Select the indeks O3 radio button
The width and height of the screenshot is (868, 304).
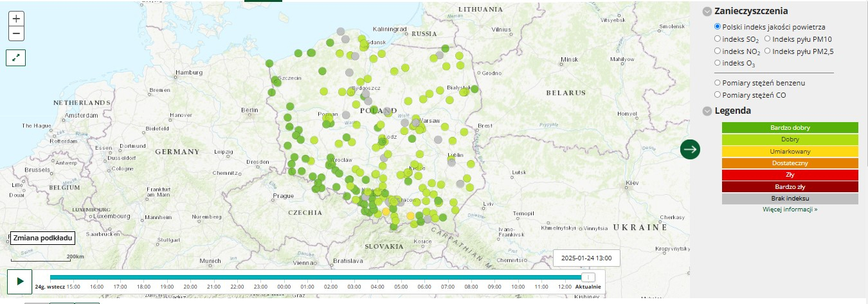pyautogui.click(x=718, y=62)
